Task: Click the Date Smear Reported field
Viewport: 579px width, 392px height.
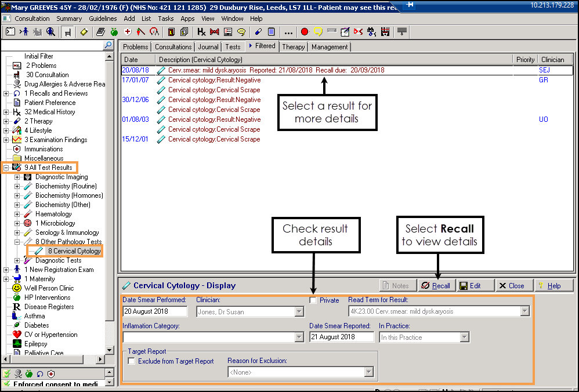Action: pyautogui.click(x=341, y=337)
